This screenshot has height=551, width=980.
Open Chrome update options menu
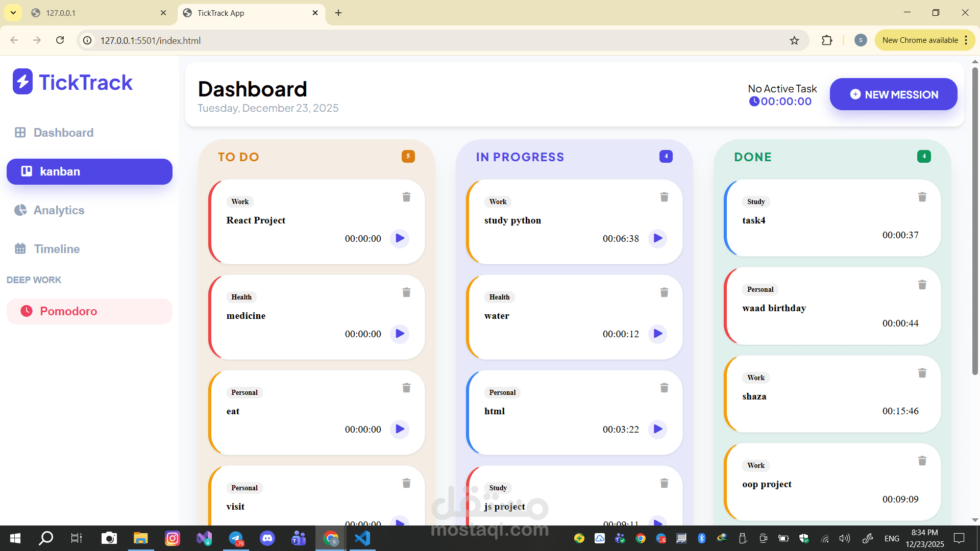pos(966,40)
